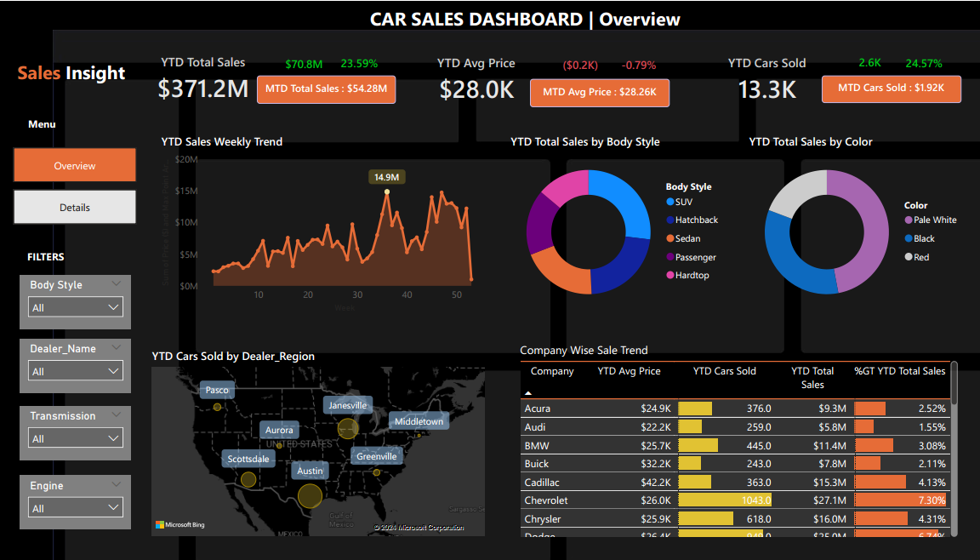The width and height of the screenshot is (980, 560).
Task: Collapse the Body Style slicer header chevron
Action: [x=117, y=283]
